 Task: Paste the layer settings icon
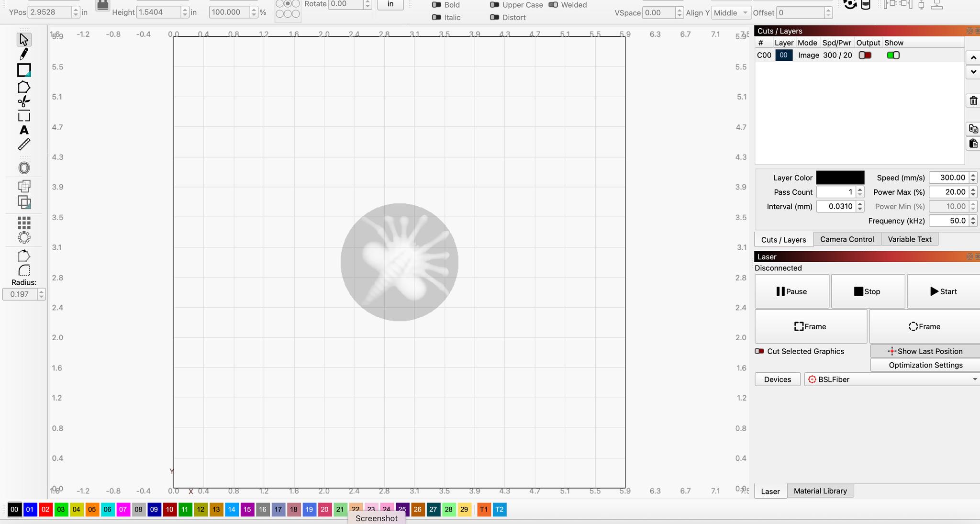pos(973,144)
